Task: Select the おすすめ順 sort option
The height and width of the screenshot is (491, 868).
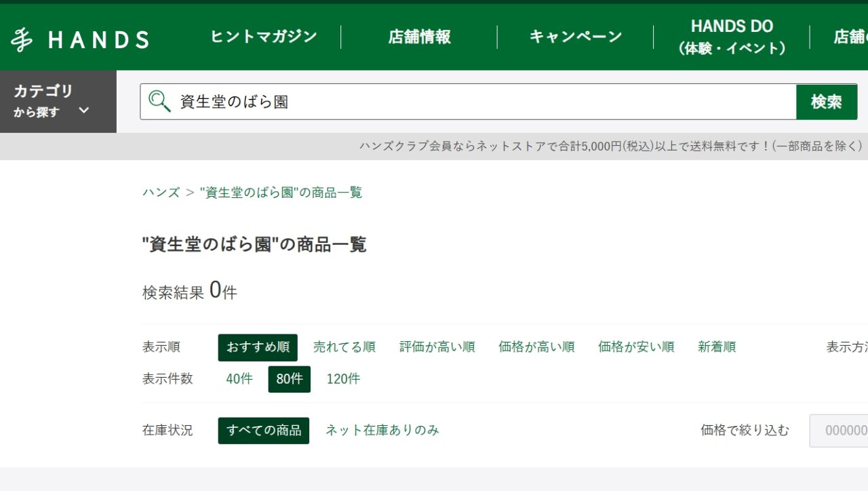Action: [x=258, y=347]
